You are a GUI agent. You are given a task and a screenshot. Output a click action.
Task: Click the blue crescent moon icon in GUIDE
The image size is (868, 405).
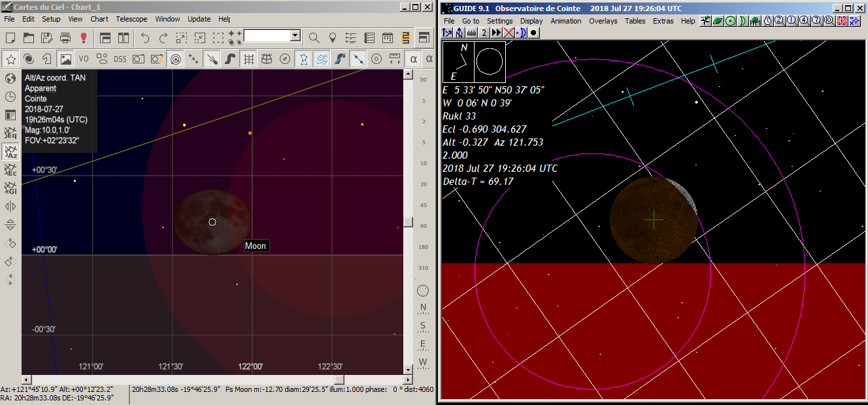coord(521,33)
